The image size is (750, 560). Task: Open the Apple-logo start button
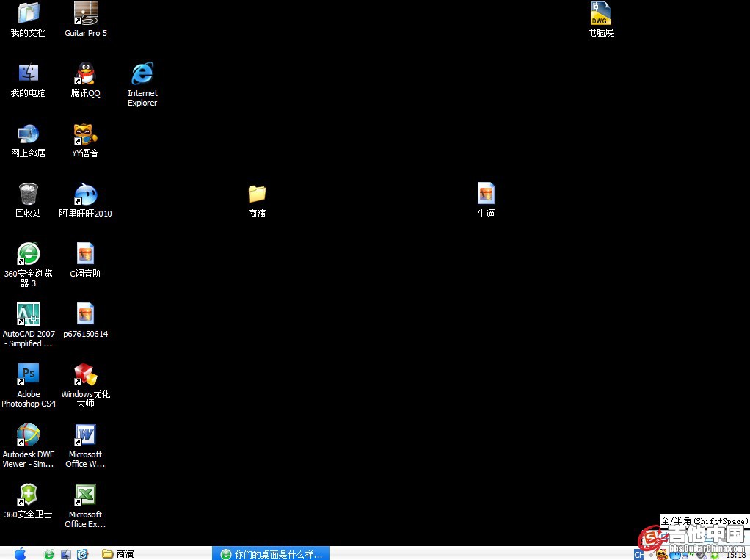pos(20,554)
